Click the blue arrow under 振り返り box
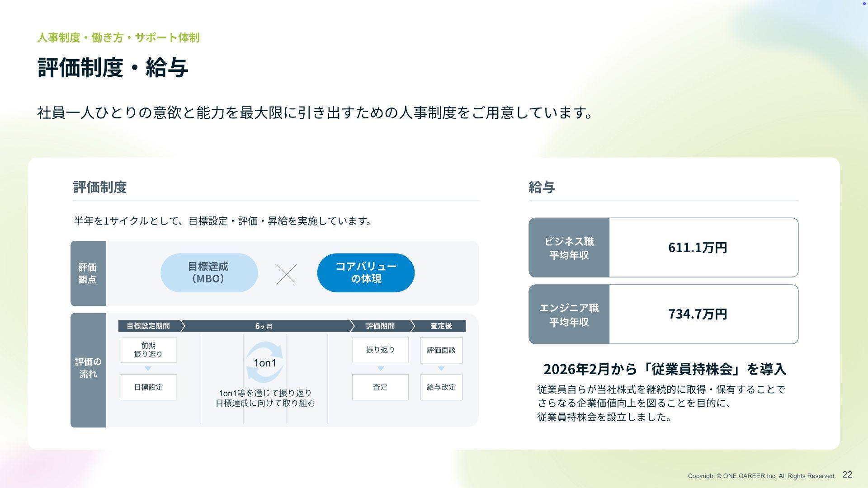 pyautogui.click(x=380, y=369)
